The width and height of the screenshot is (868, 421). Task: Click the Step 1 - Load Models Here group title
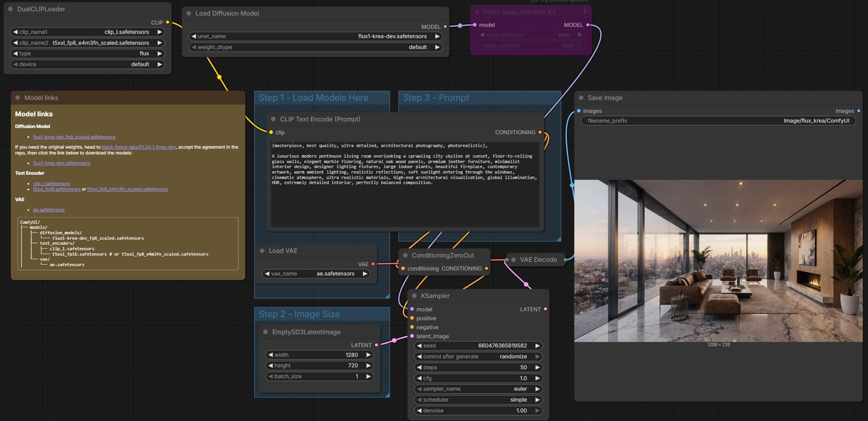[x=313, y=98]
